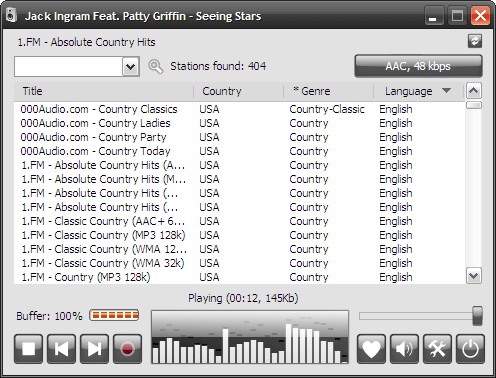Select 1.FM - Classic Country (WMA 12… row
This screenshot has width=496, height=378.
[x=239, y=249]
